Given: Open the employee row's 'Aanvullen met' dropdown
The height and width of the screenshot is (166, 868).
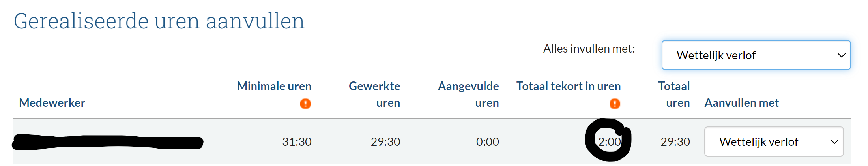Looking at the screenshot, I should tap(773, 141).
